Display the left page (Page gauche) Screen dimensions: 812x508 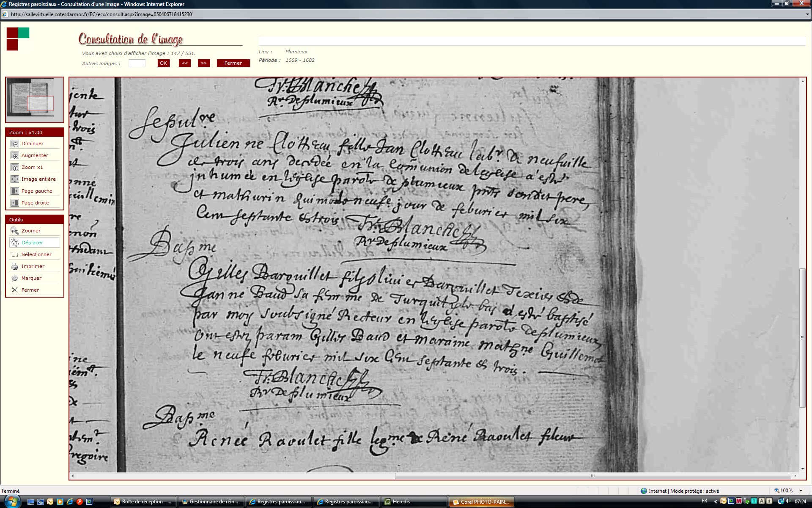15,191
